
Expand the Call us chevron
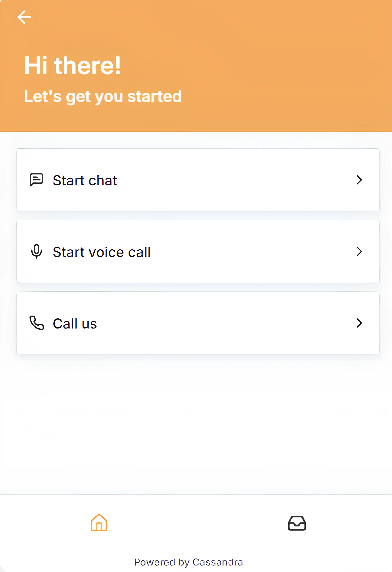point(359,323)
